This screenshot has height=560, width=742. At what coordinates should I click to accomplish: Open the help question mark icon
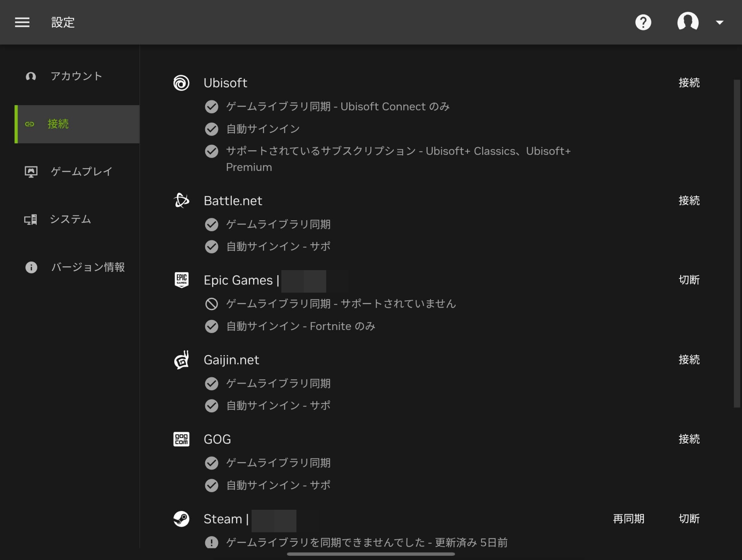(643, 22)
